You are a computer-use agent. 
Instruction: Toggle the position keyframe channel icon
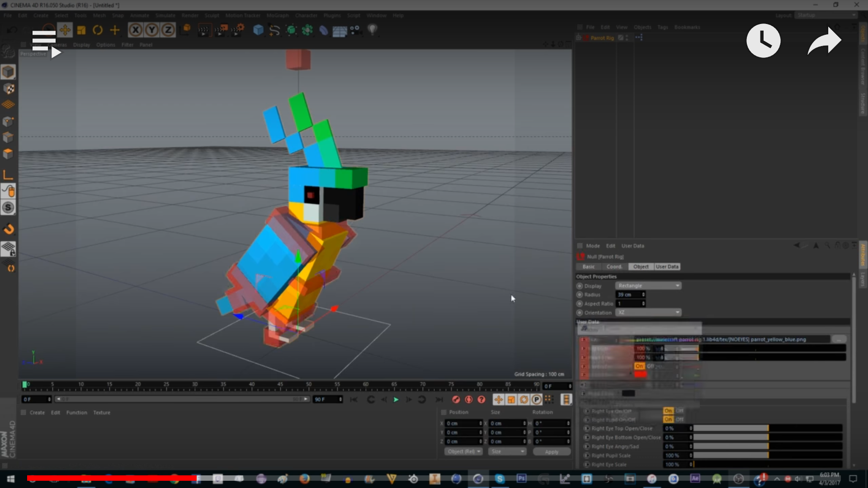coord(498,399)
